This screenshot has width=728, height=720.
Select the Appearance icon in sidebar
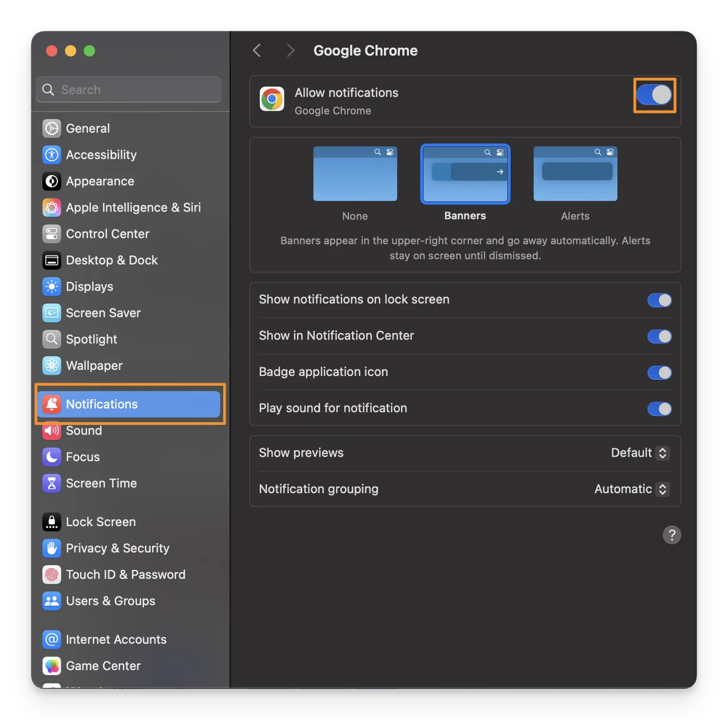(x=52, y=181)
